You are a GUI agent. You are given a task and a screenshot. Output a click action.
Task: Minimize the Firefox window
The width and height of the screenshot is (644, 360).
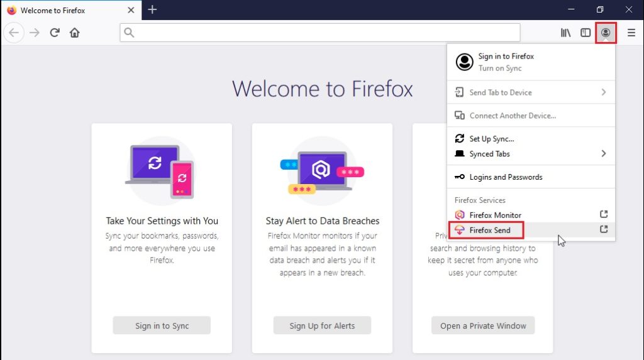coord(571,9)
